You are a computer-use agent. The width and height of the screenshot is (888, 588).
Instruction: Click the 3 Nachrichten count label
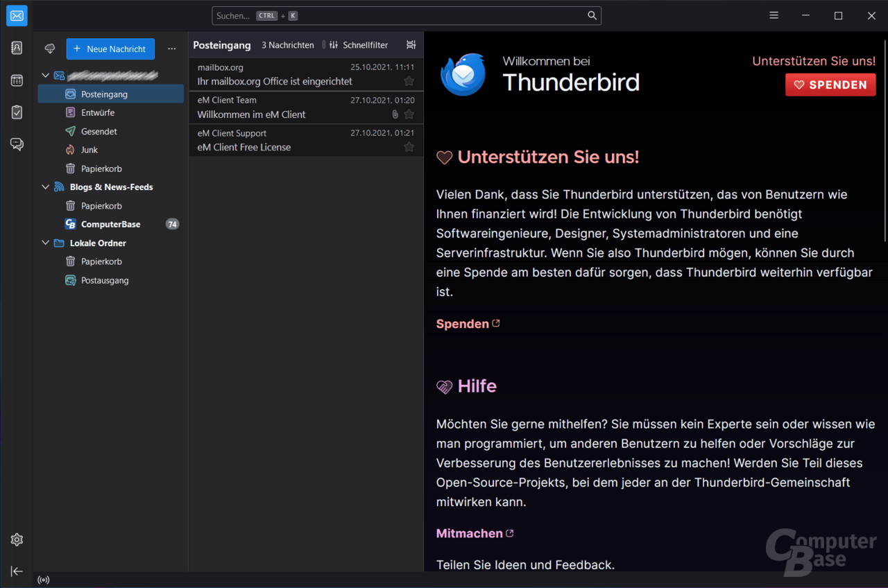288,45
